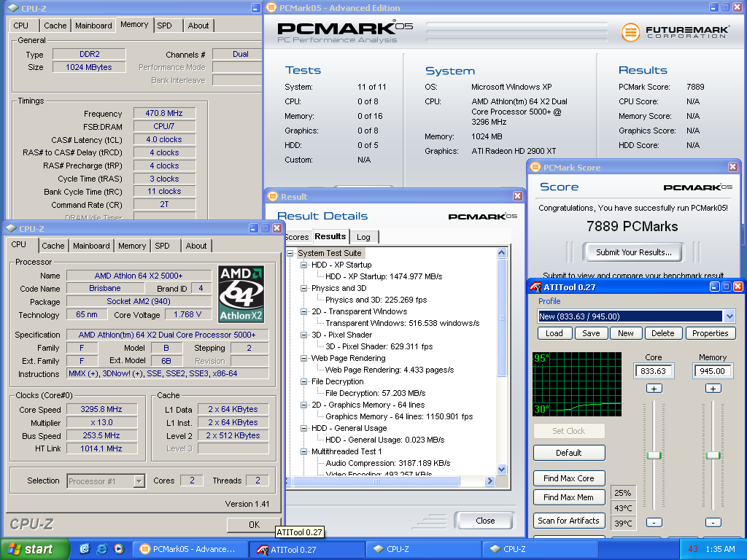
Task: Switch to PCMark05 taskbar button
Action: [190, 549]
